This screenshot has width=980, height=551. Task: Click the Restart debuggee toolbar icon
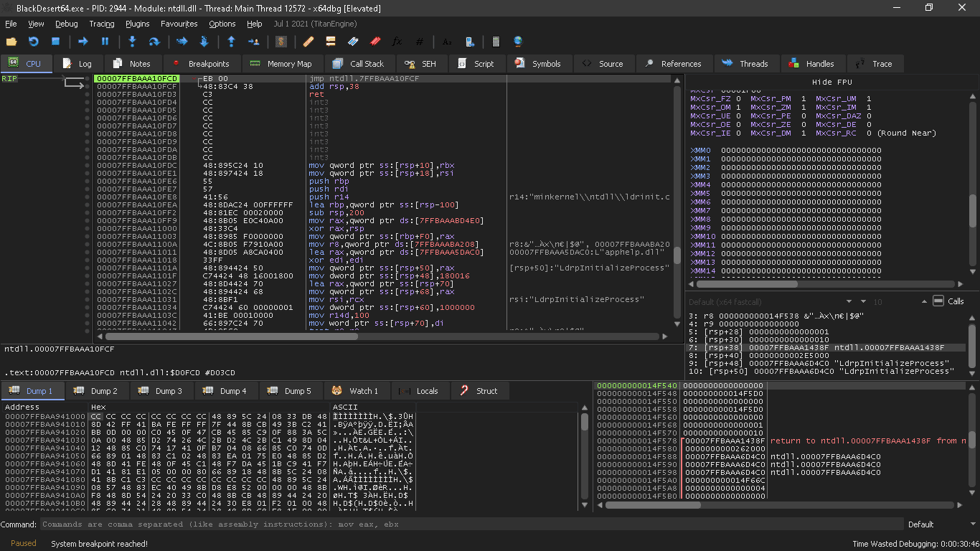coord(33,42)
